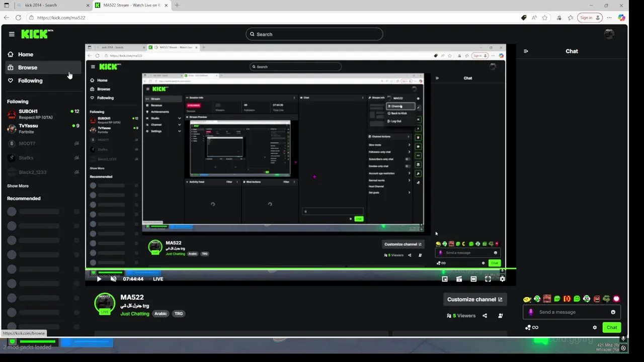Click the address bar URL kick.com/ma522

61,18
